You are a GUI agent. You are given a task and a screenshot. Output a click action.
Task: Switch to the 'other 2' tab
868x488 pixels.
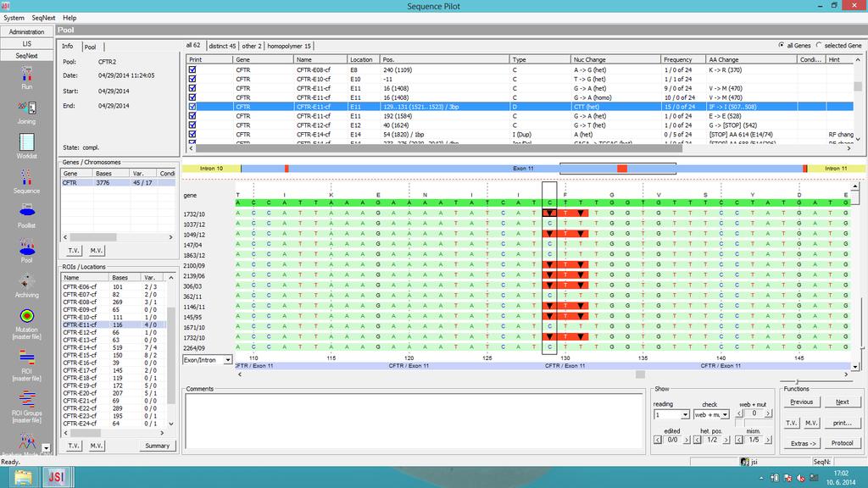[251, 46]
